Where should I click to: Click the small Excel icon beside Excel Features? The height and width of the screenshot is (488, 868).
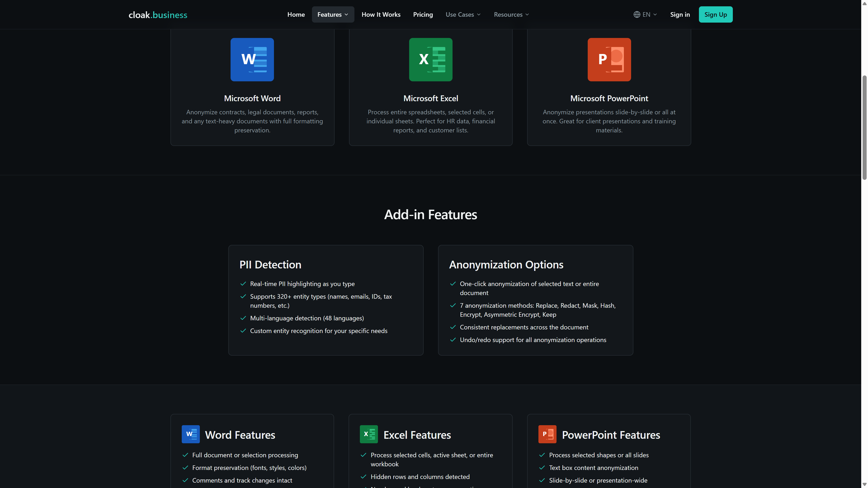pos(369,434)
